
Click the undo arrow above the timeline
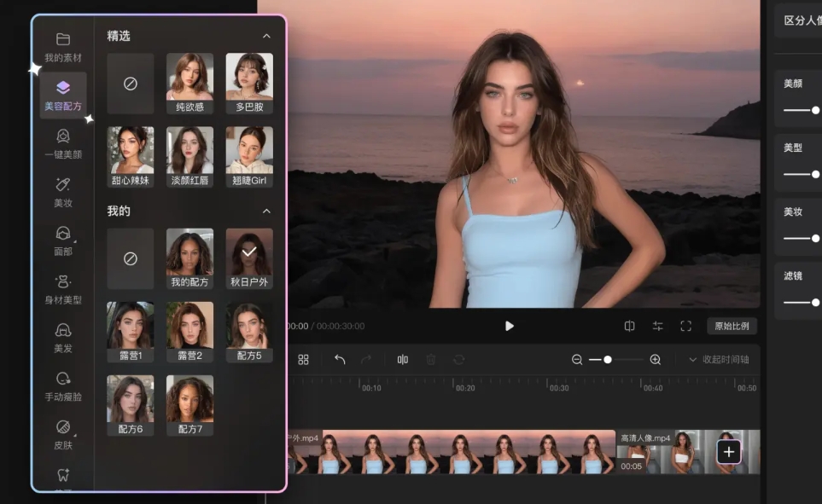(x=340, y=359)
